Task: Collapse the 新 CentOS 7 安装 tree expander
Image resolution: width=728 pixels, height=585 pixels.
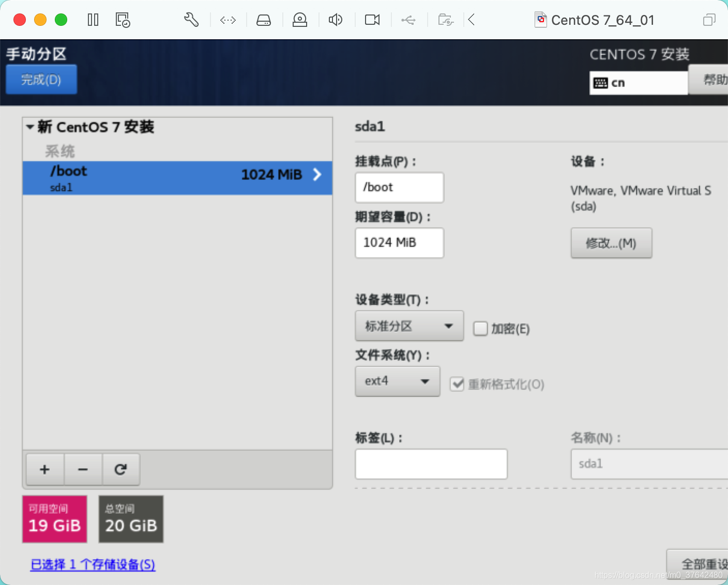Action: [x=30, y=127]
